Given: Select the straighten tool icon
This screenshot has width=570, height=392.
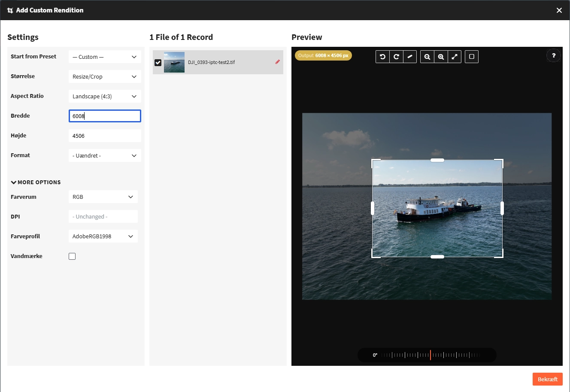Looking at the screenshot, I should pyautogui.click(x=410, y=57).
